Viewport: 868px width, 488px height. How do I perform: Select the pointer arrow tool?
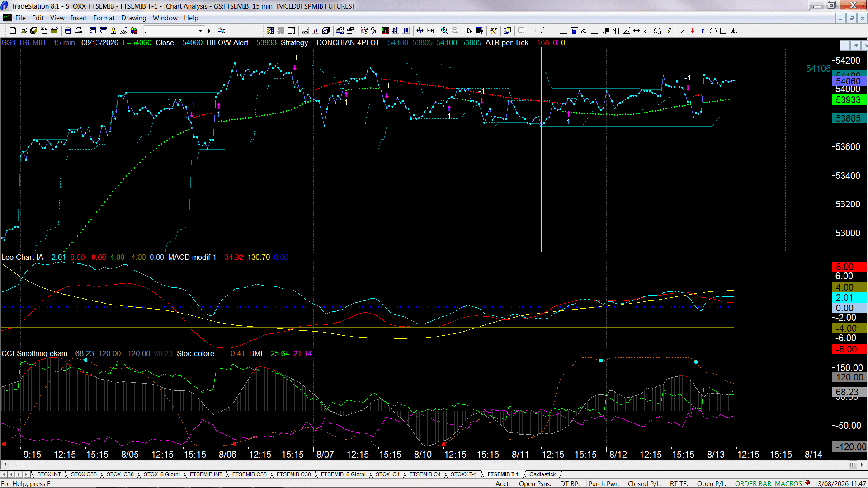tap(469, 31)
